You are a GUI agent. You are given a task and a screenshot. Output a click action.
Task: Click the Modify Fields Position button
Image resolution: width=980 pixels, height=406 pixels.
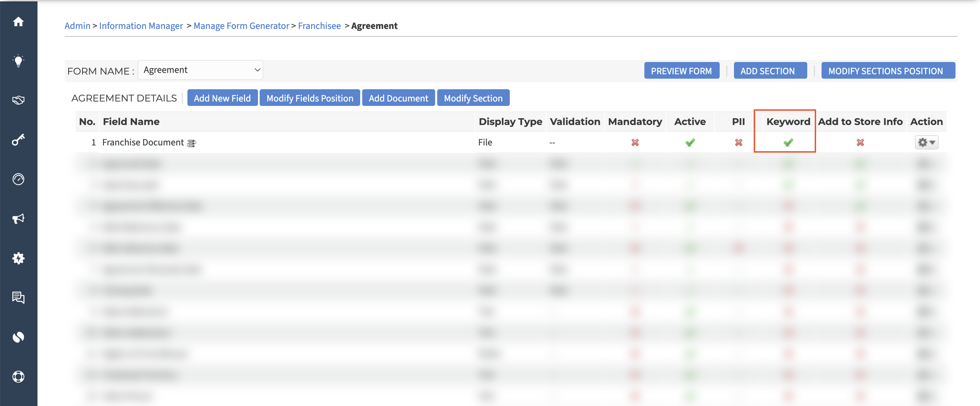pyautogui.click(x=310, y=98)
